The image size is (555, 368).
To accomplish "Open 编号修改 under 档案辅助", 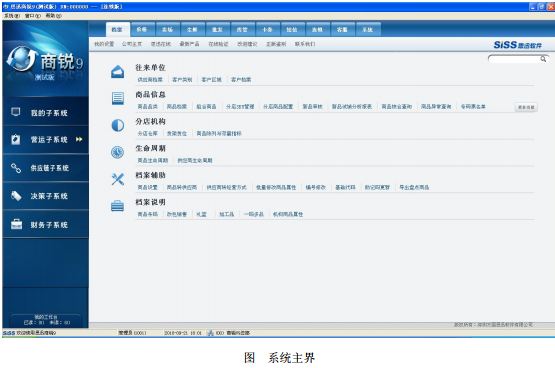I will pos(316,187).
